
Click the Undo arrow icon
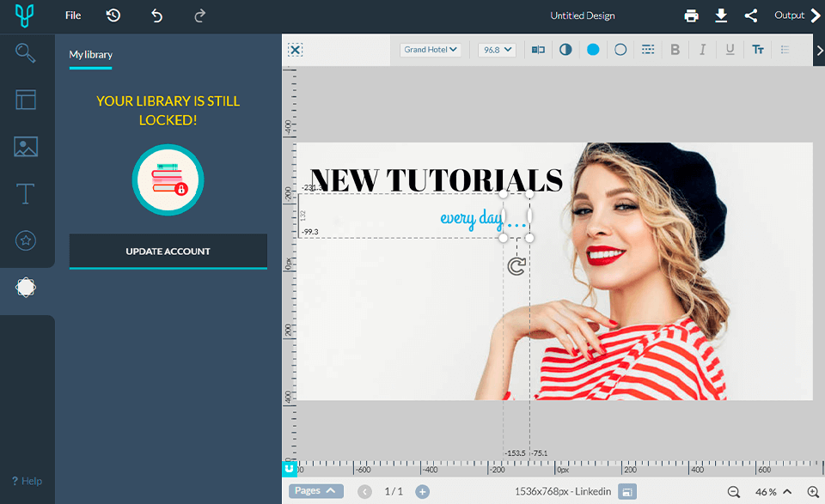(x=156, y=15)
